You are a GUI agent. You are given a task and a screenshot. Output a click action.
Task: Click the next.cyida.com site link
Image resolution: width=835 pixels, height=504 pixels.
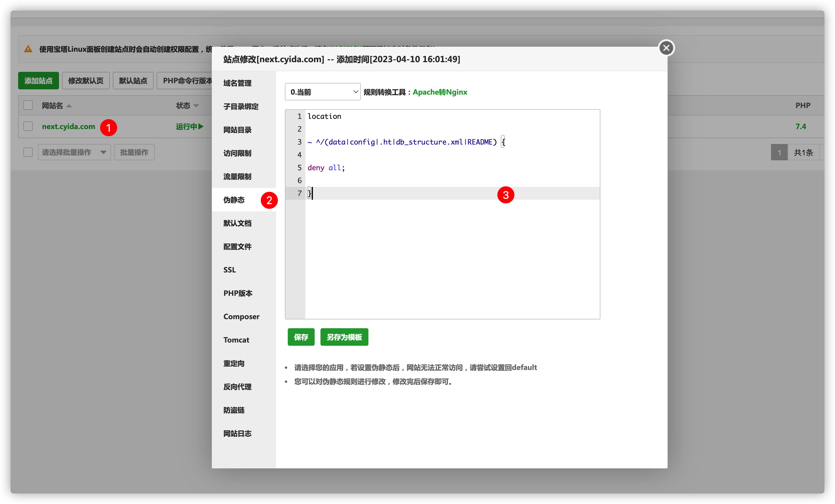click(x=68, y=126)
